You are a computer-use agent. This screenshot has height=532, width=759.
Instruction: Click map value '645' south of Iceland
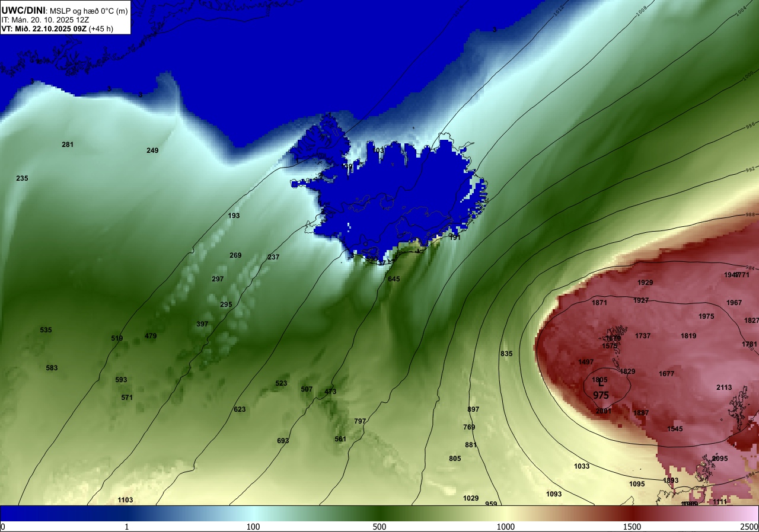(x=394, y=279)
